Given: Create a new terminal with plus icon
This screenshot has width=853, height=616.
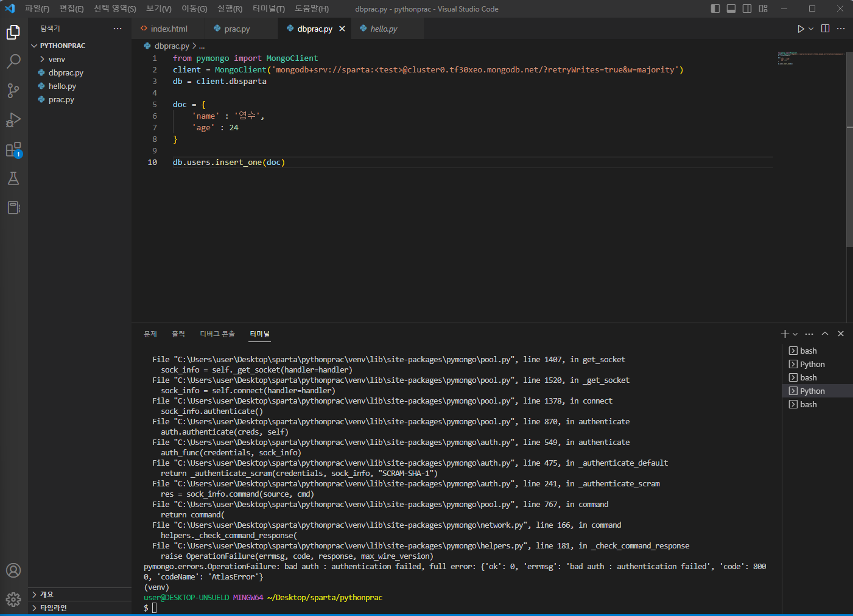Looking at the screenshot, I should click(x=785, y=334).
